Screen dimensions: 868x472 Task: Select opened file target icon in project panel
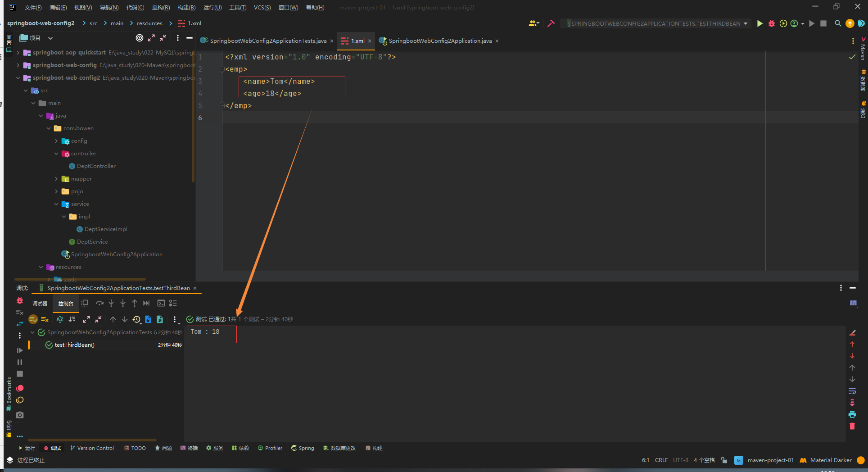[x=140, y=38]
